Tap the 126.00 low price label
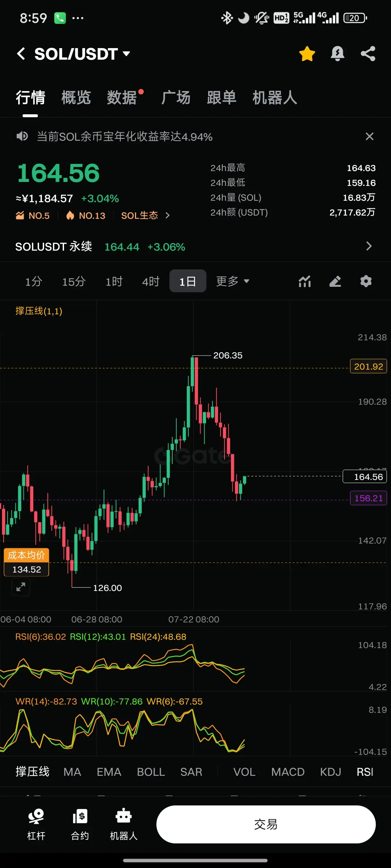This screenshot has width=391, height=868. click(x=108, y=588)
